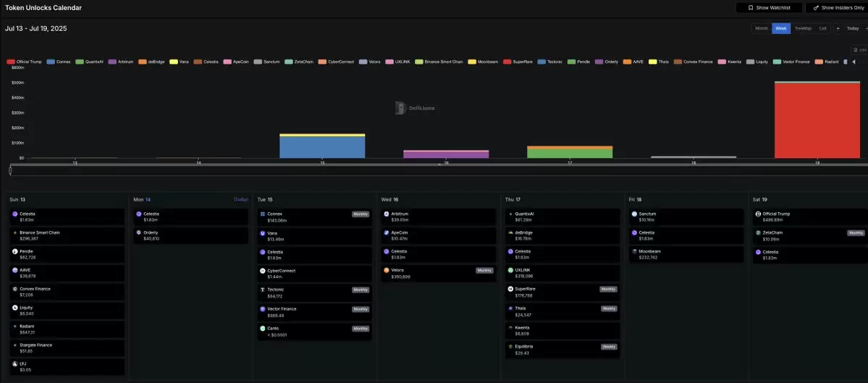The width and height of the screenshot is (868, 383).
Task: Switch to the Month view tab
Action: click(762, 28)
